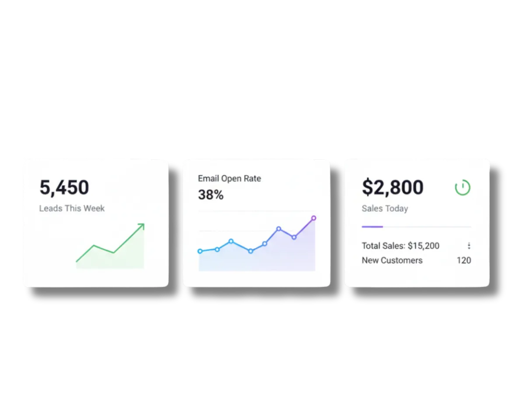This screenshot has height=420, width=525.
Task: Click the gray progress track on sales card
Action: tap(427, 227)
